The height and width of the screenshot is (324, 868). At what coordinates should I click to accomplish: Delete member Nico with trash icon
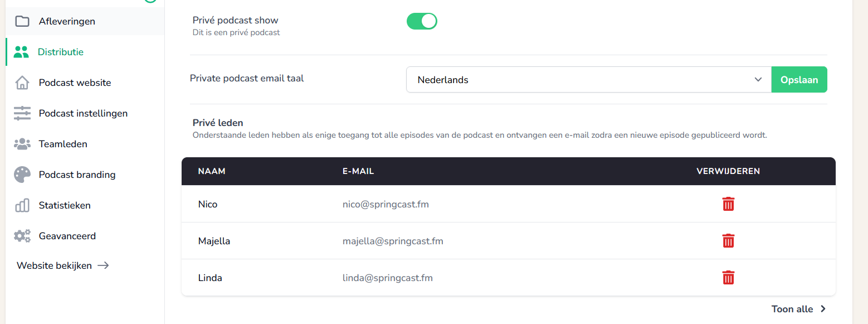(728, 204)
